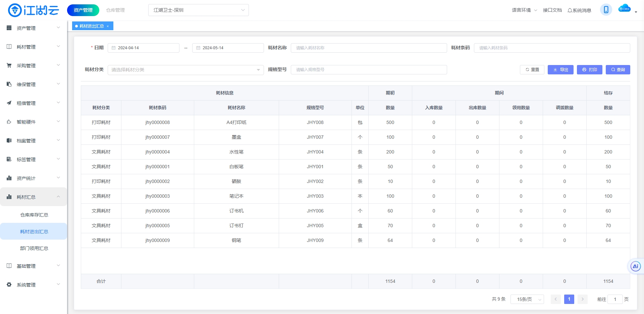Switch to 资产管理 top navigation tab
644x314 pixels.
pyautogui.click(x=83, y=10)
